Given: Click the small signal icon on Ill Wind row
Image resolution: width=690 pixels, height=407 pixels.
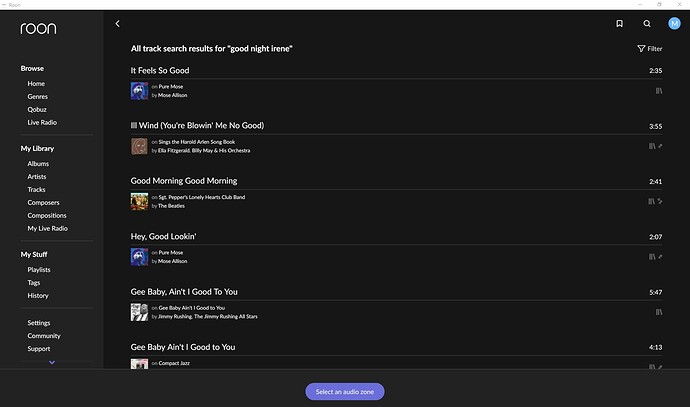Looking at the screenshot, I should 660,146.
